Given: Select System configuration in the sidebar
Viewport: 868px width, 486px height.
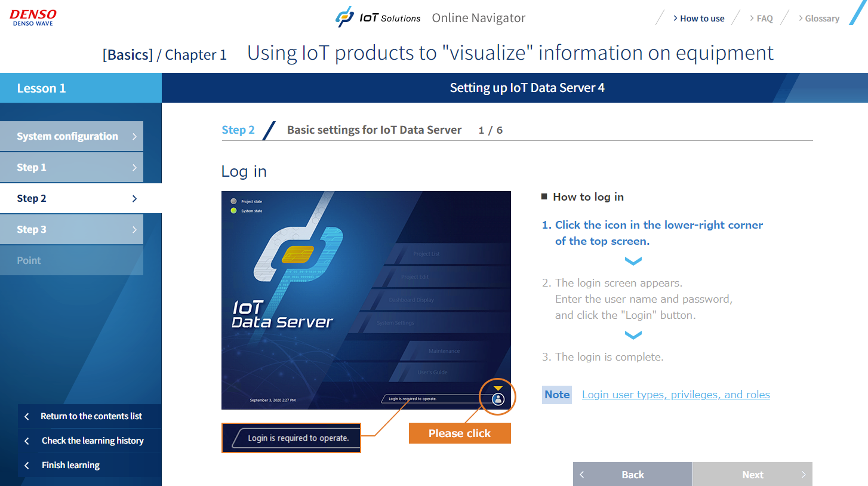Looking at the screenshot, I should pos(72,136).
